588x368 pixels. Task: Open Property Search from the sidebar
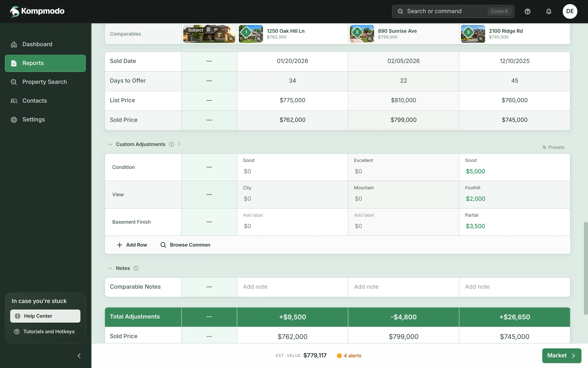tap(45, 82)
